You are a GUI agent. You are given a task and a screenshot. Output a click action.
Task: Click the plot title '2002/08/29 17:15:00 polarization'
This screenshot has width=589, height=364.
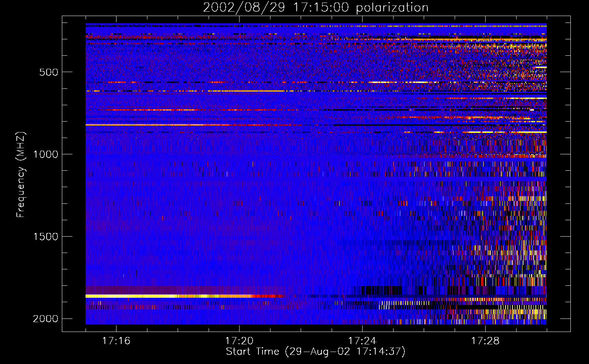coord(316,7)
